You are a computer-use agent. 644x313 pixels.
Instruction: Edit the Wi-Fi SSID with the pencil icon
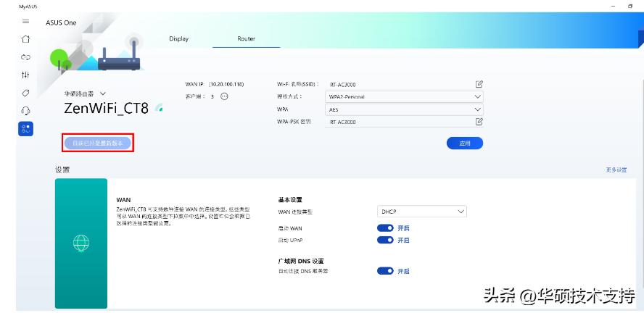coord(479,84)
